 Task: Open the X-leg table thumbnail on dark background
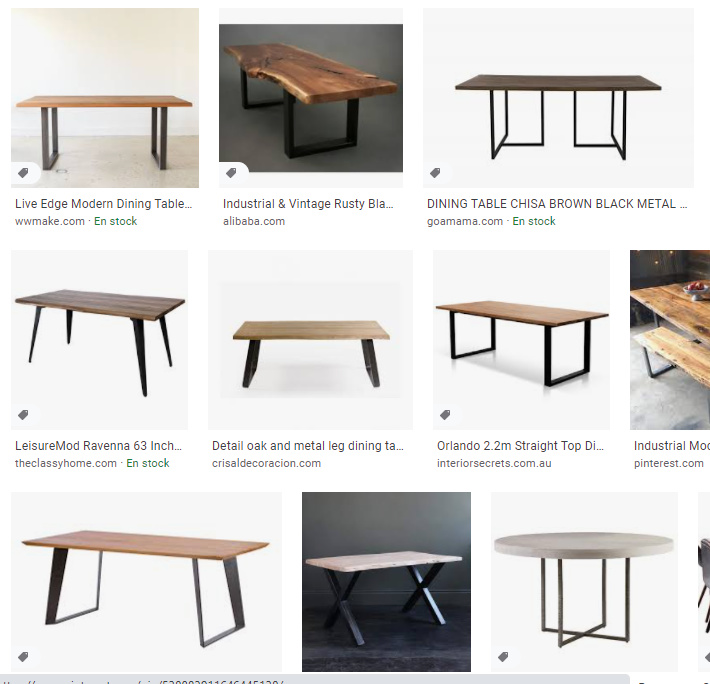point(386,582)
